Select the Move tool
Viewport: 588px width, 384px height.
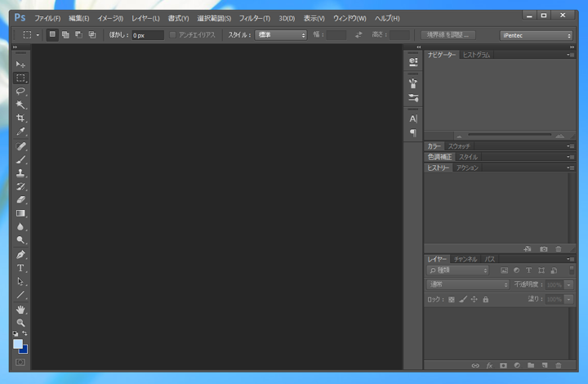(x=20, y=65)
